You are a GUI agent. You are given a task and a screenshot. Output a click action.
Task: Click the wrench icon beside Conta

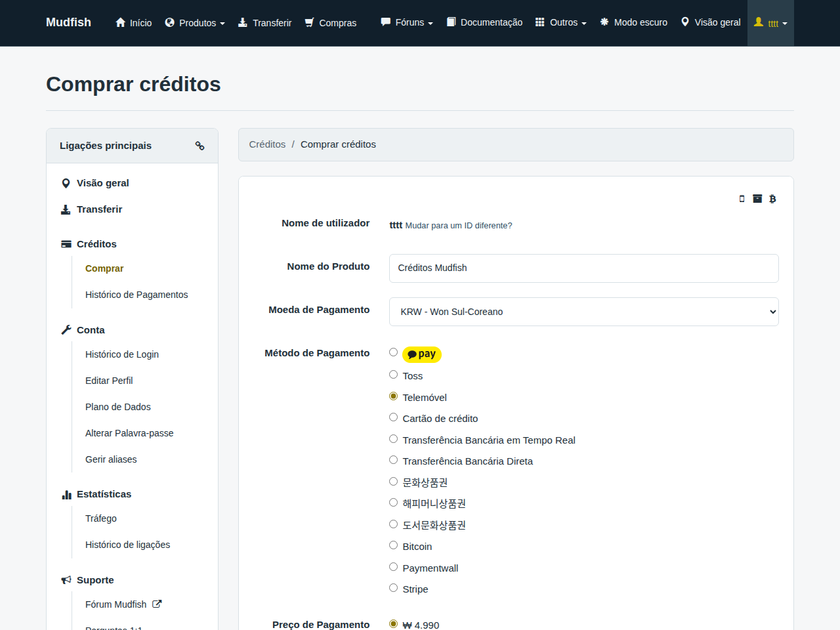(x=66, y=330)
